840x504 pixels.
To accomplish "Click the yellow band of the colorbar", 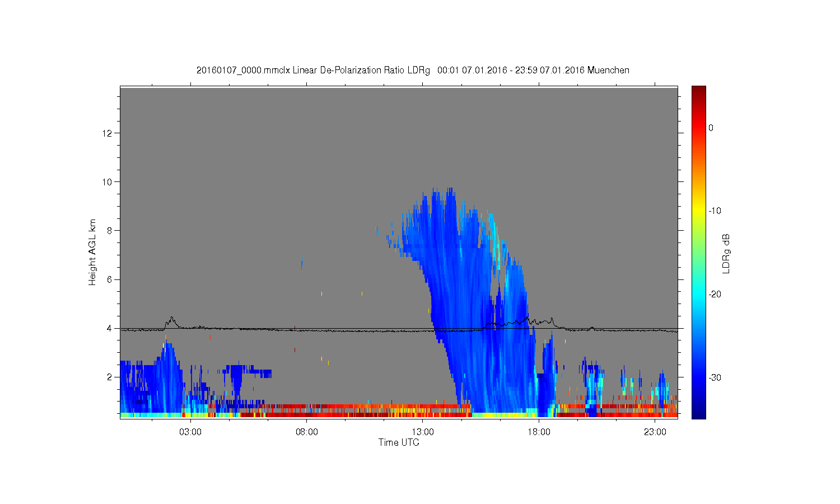I will tap(698, 212).
